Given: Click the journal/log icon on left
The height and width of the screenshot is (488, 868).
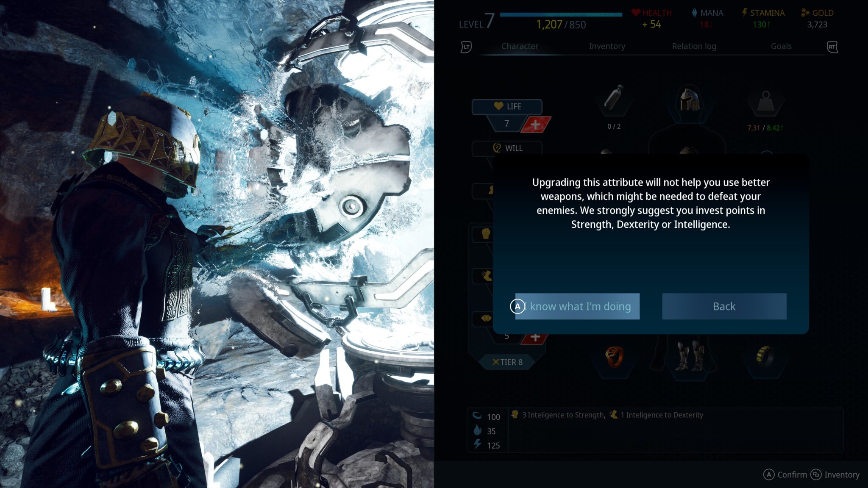Looking at the screenshot, I should 467,47.
